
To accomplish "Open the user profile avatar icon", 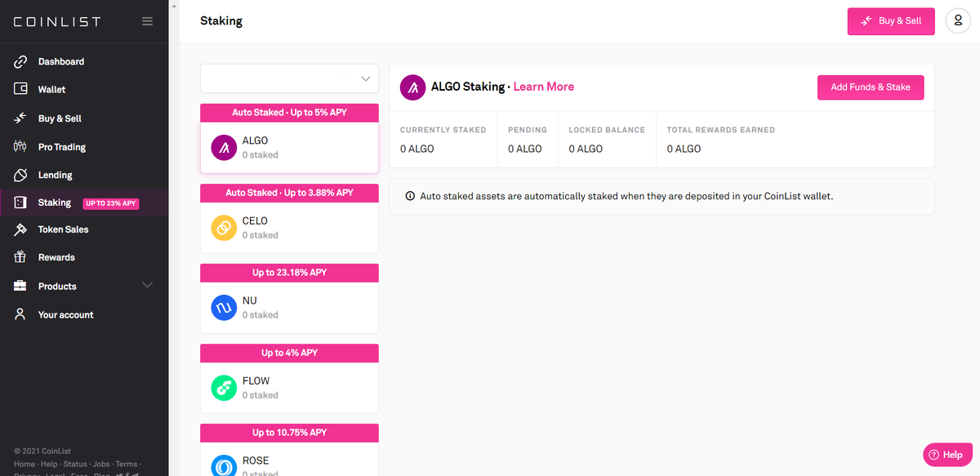I will (x=958, y=21).
